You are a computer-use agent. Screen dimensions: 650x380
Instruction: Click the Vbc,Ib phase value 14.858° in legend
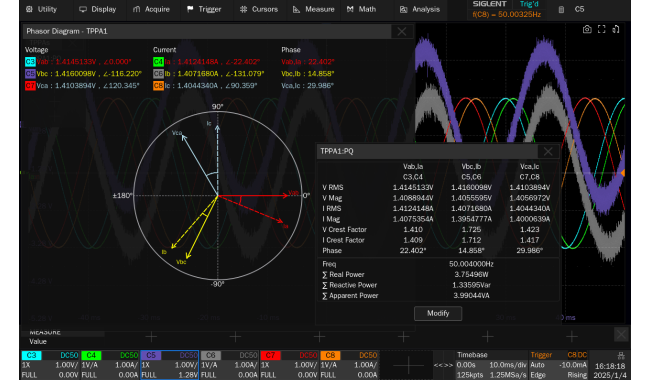(x=321, y=74)
